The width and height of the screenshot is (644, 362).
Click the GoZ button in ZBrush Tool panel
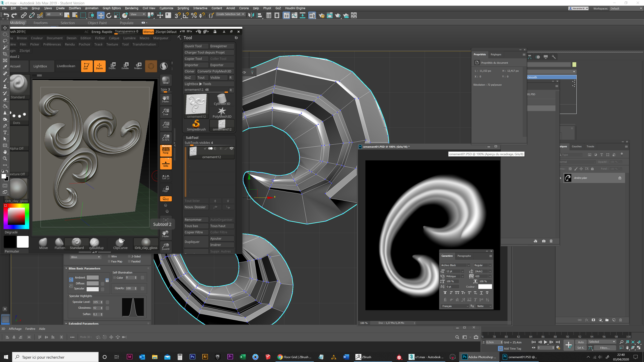pyautogui.click(x=190, y=77)
